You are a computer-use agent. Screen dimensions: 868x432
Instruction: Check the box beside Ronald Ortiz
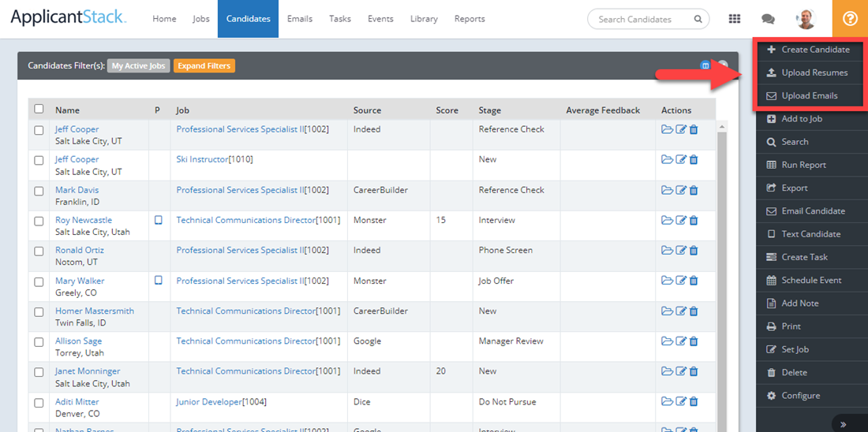39,251
